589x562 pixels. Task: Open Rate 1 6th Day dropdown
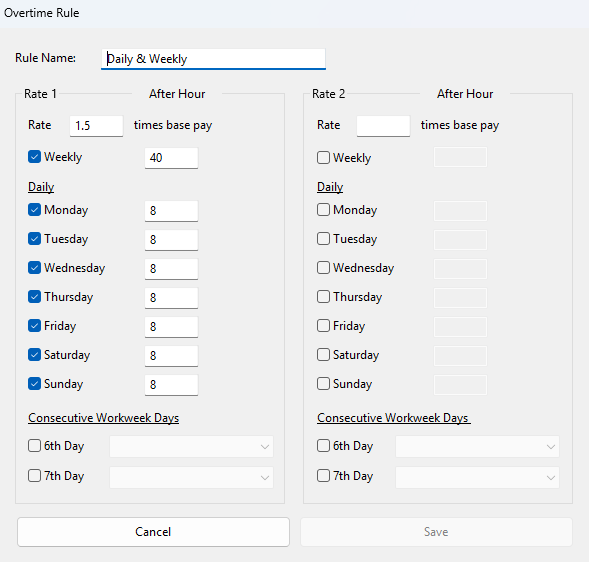point(192,447)
